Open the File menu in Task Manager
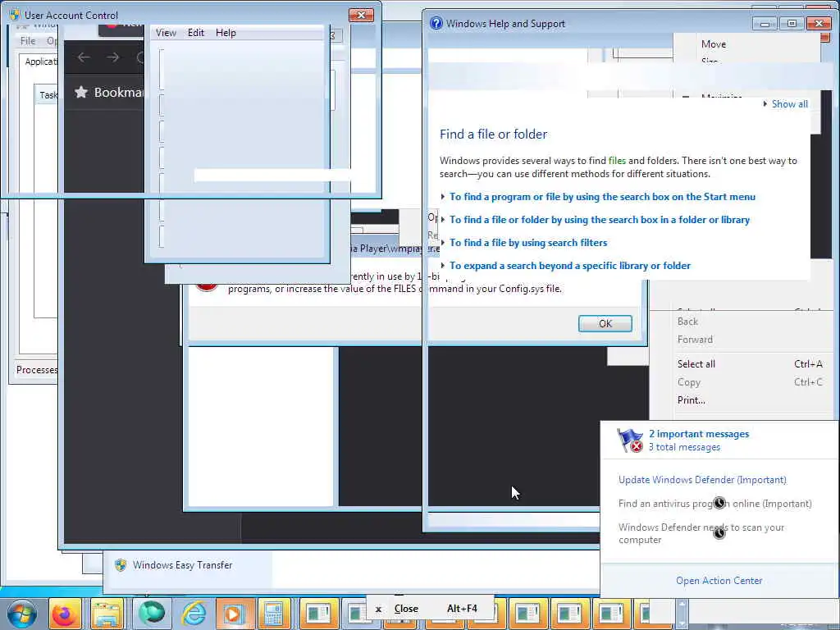Viewport: 840px width, 630px height. [27, 41]
